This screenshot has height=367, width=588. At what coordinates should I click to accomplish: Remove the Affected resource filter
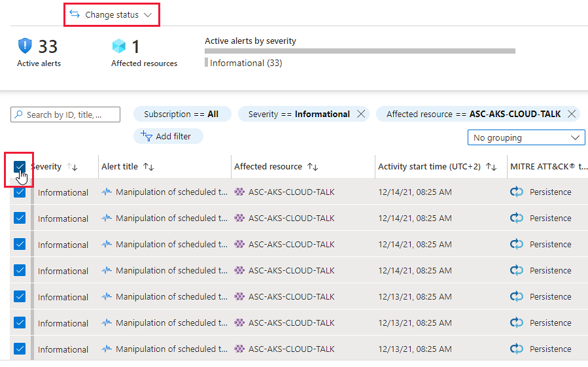point(572,114)
